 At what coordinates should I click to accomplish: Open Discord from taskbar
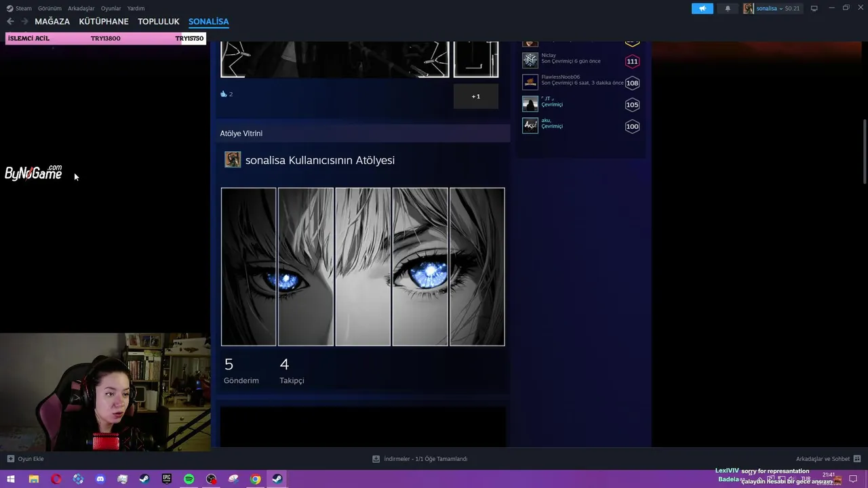click(100, 479)
